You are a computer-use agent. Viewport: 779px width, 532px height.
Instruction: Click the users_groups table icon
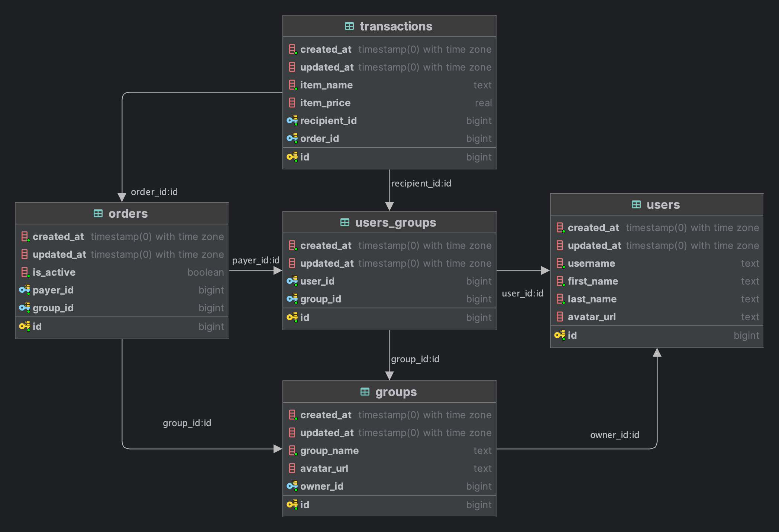pos(345,223)
